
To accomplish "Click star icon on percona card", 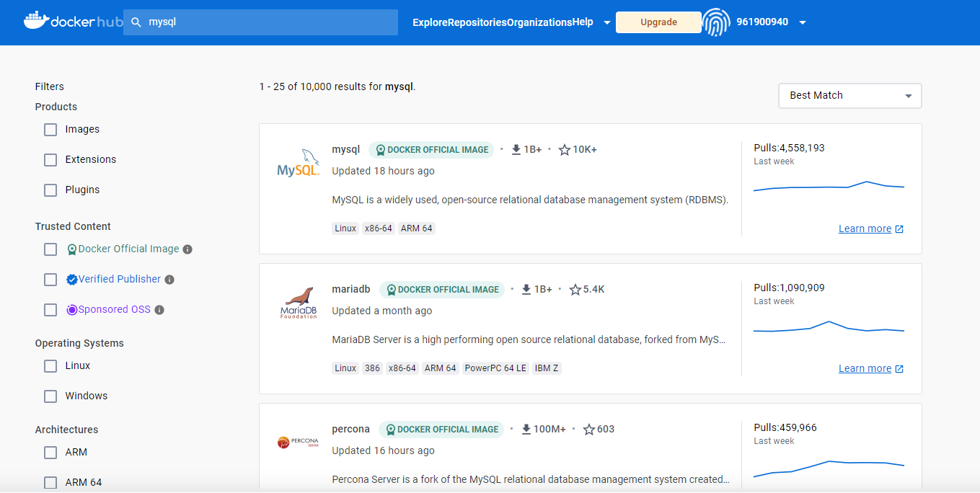I will click(x=589, y=430).
